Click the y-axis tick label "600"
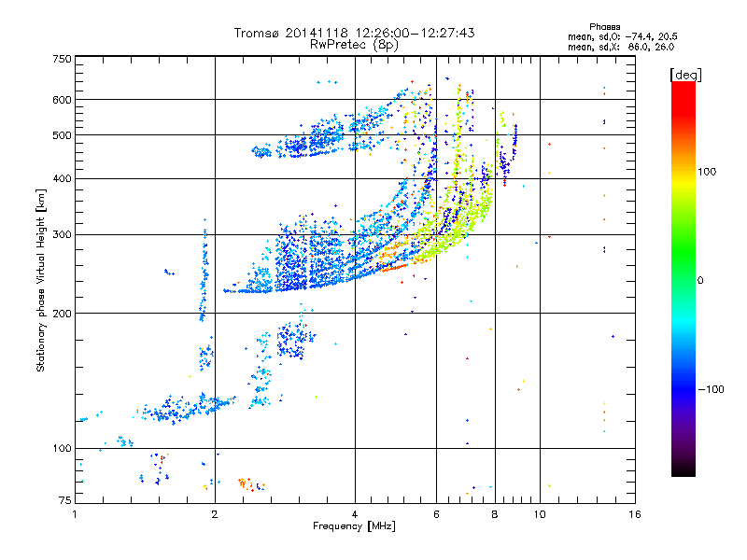The width and height of the screenshot is (747, 560). coord(62,100)
